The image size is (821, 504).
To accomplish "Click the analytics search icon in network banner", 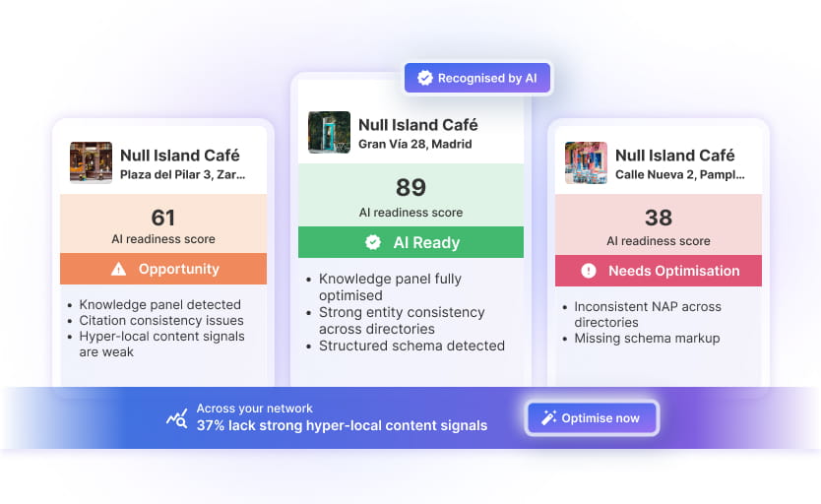I will coord(177,417).
